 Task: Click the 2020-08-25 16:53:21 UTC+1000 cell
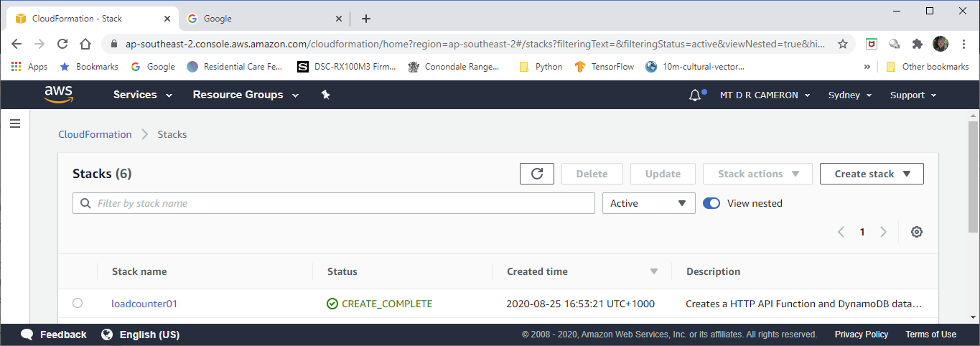580,304
